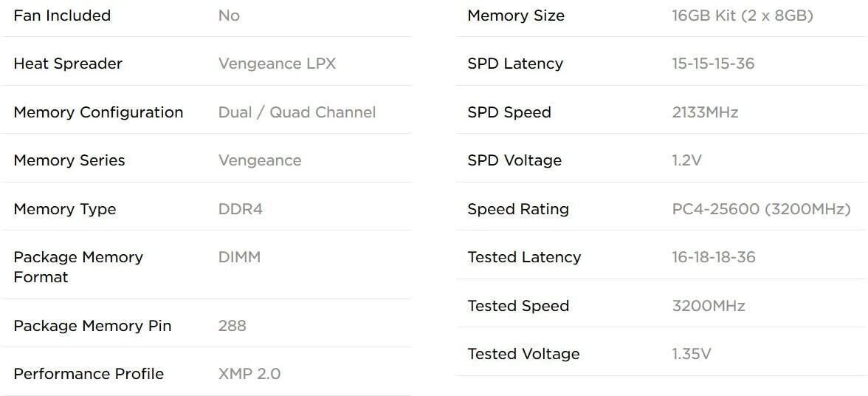Click the Memory Series label
868x396 pixels.
coord(69,160)
